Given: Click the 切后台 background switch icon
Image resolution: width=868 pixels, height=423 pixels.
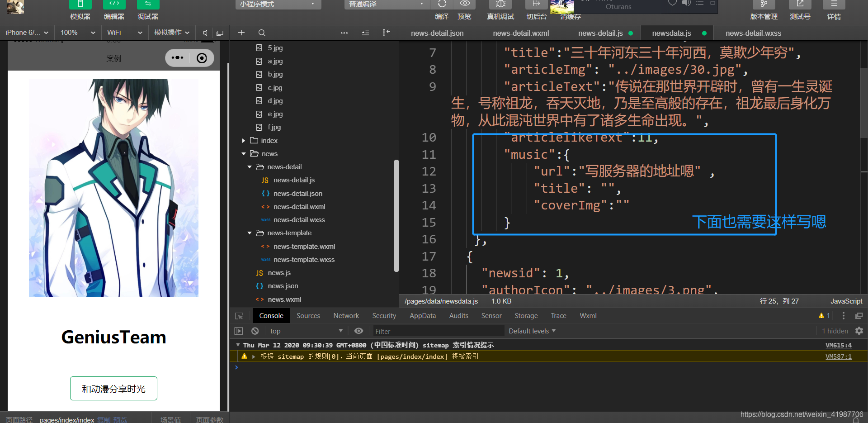Looking at the screenshot, I should [536, 4].
